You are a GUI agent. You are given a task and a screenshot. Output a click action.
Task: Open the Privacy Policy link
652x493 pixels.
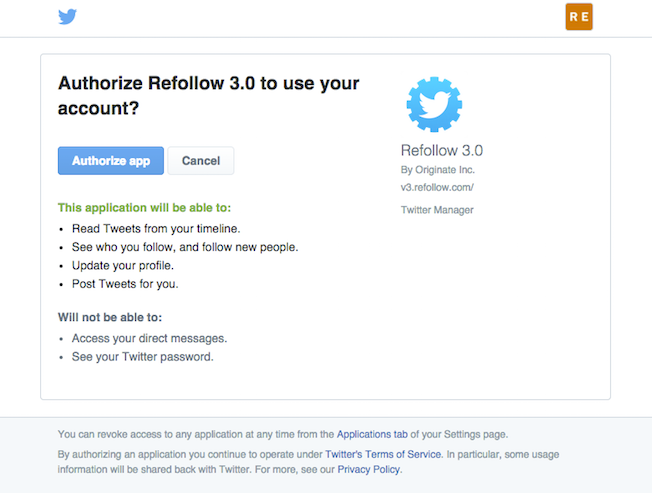point(369,470)
